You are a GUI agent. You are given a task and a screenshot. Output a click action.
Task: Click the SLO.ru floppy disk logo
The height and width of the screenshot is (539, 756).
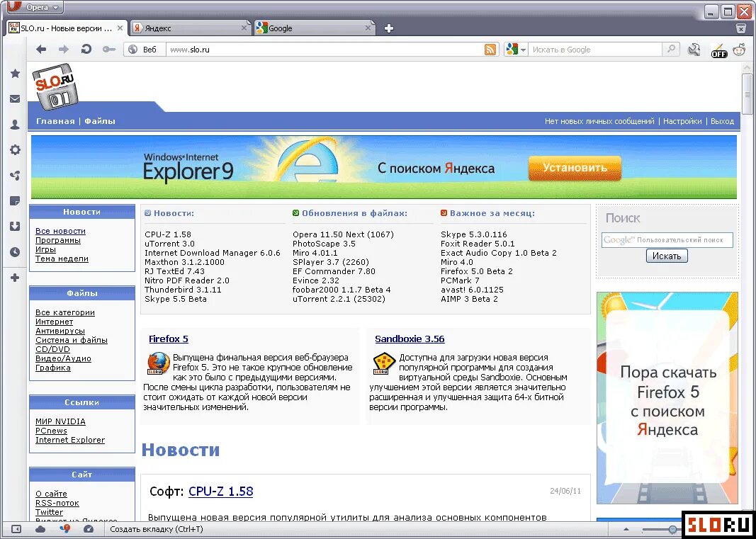(54, 86)
